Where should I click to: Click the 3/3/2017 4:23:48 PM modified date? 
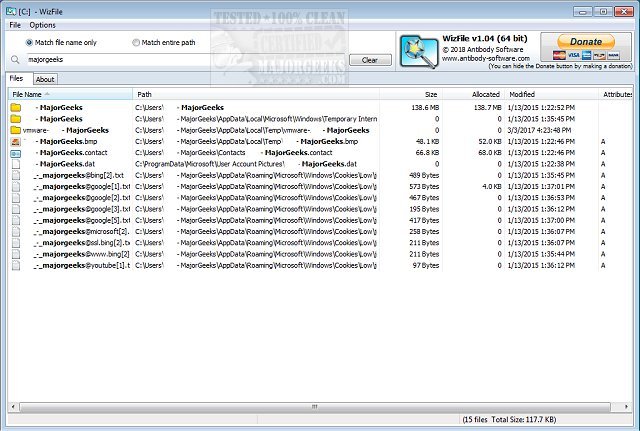(539, 130)
